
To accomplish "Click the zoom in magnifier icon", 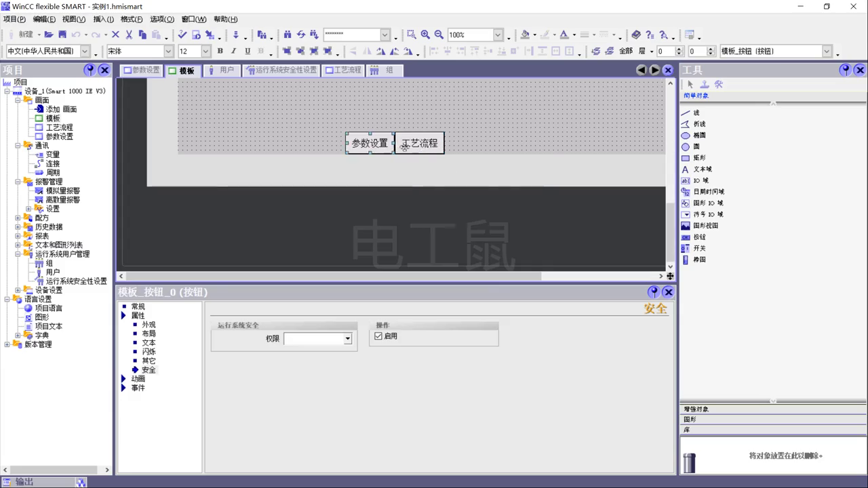I will tap(425, 35).
